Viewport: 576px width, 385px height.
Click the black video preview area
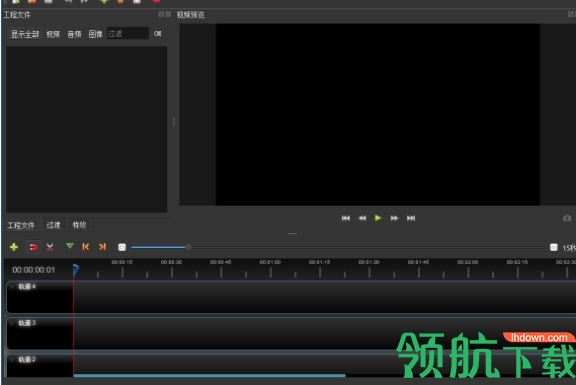(x=378, y=114)
